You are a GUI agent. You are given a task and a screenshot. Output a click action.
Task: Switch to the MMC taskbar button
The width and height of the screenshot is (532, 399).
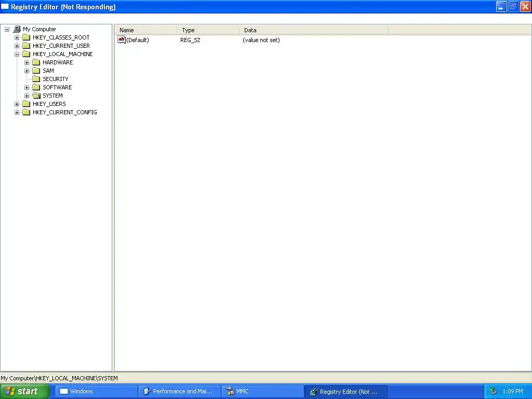[x=262, y=392]
